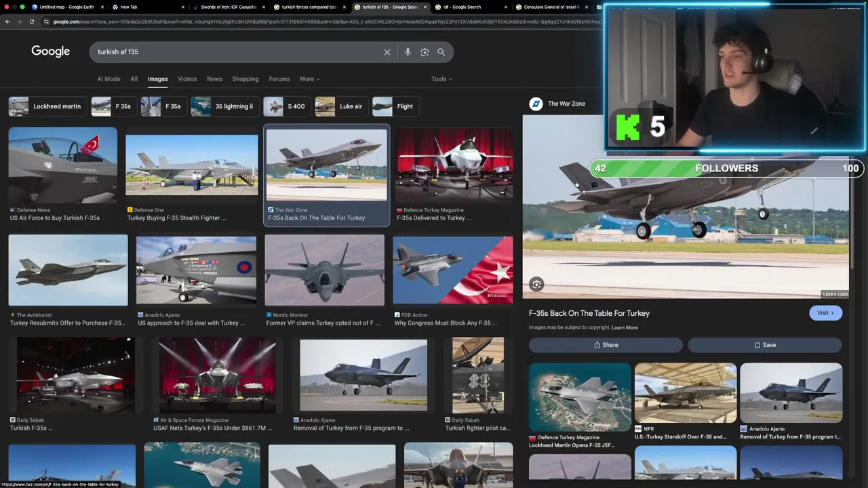Open Daily Sabah 'Turkish fighter pilot' image

coord(478,375)
